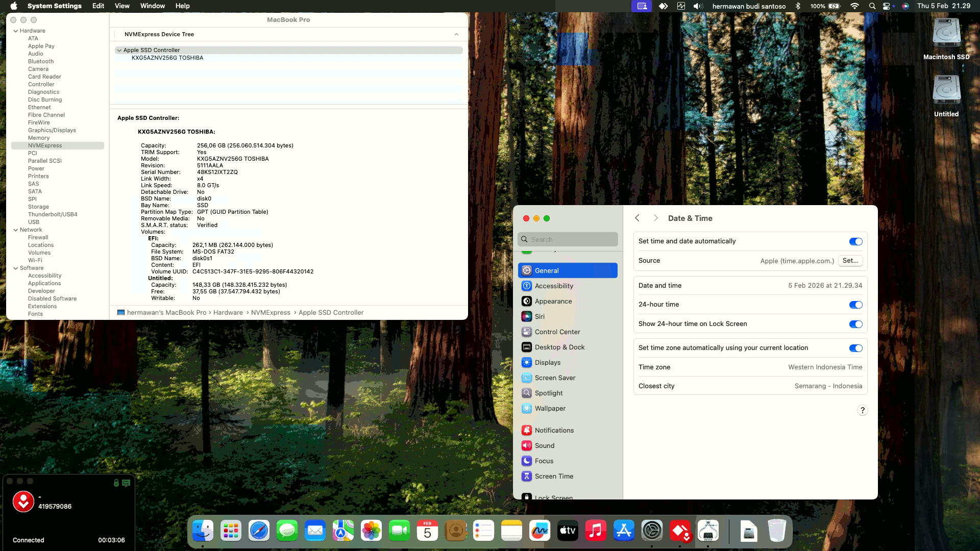Image resolution: width=980 pixels, height=551 pixels.
Task: Open the System Settings app menu
Action: (55, 6)
